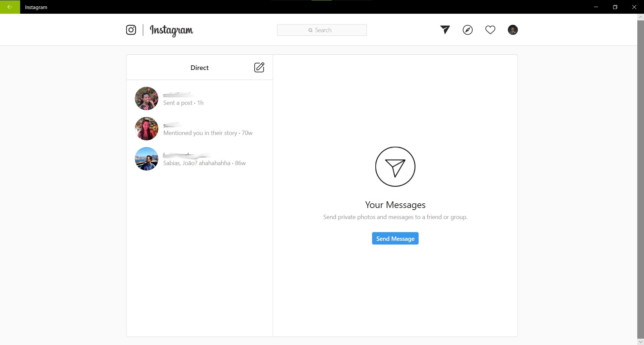Click the large circled paper plane icon
This screenshot has height=345, width=644.
pyautogui.click(x=395, y=166)
